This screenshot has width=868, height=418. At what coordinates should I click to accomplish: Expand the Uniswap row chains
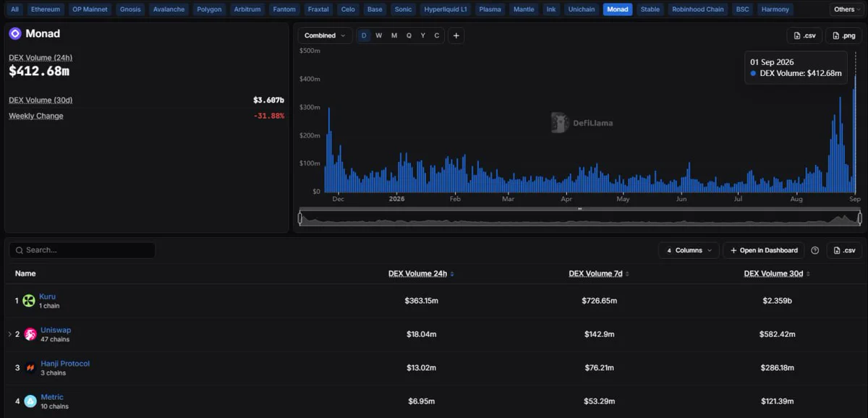click(9, 334)
